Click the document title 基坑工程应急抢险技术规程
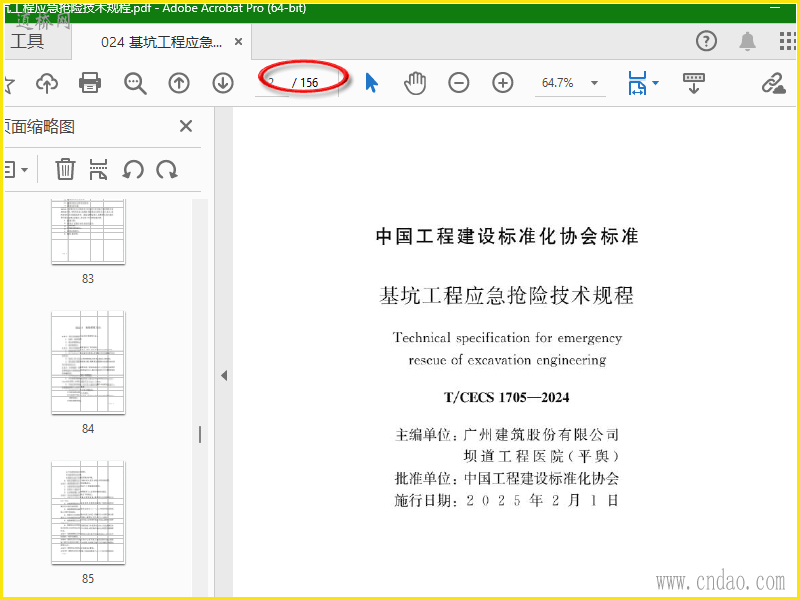The height and width of the screenshot is (600, 800). click(507, 295)
